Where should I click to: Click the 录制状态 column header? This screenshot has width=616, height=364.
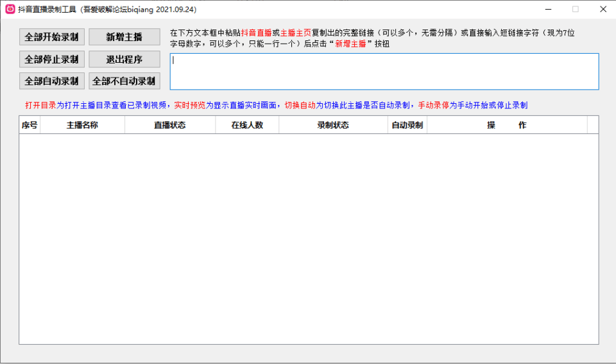[x=333, y=125]
